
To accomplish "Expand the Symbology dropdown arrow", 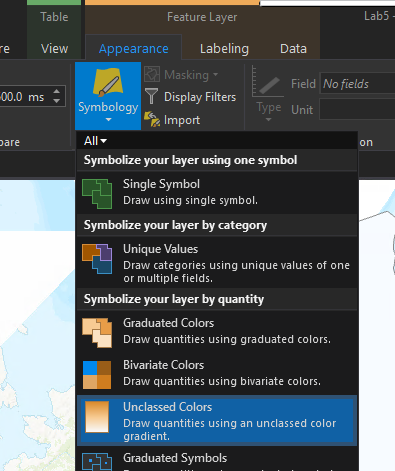I will click(108, 120).
